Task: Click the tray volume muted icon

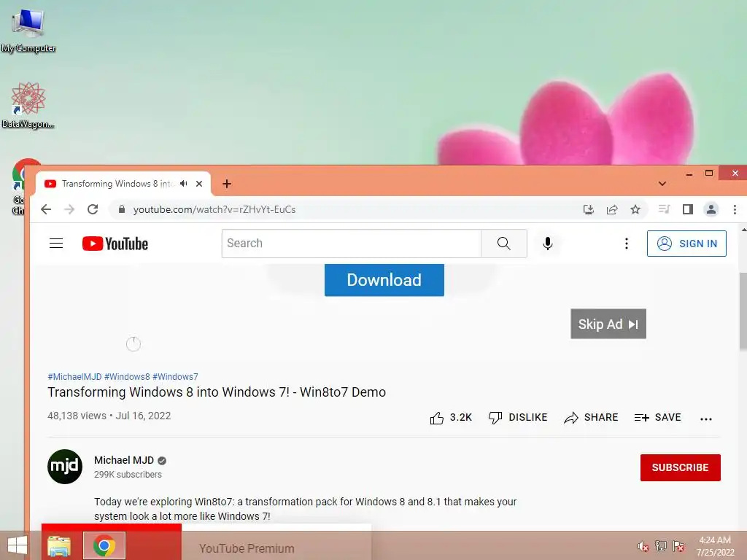Action: tap(643, 546)
